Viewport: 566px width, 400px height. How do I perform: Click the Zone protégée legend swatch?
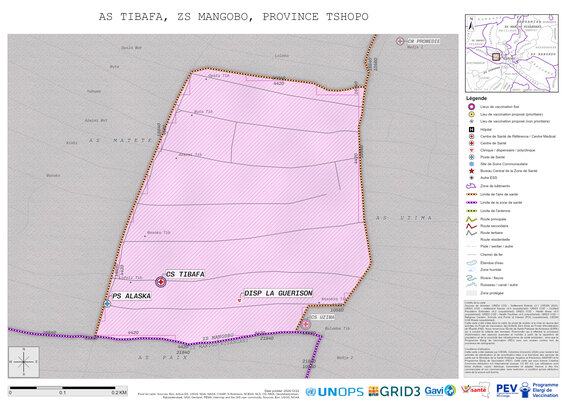[x=471, y=293]
